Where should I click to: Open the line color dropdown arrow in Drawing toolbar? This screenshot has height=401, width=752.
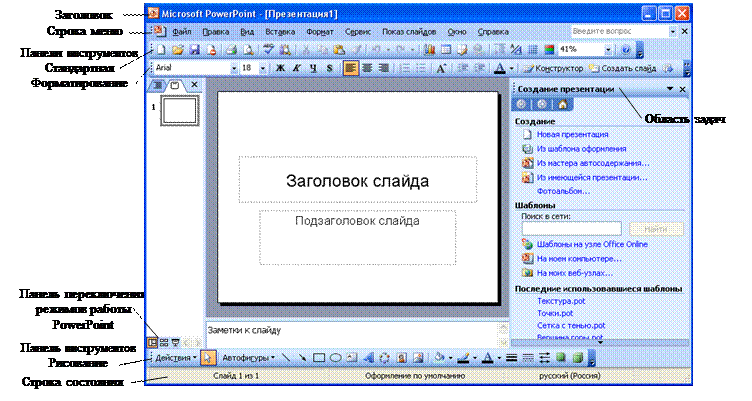475,358
